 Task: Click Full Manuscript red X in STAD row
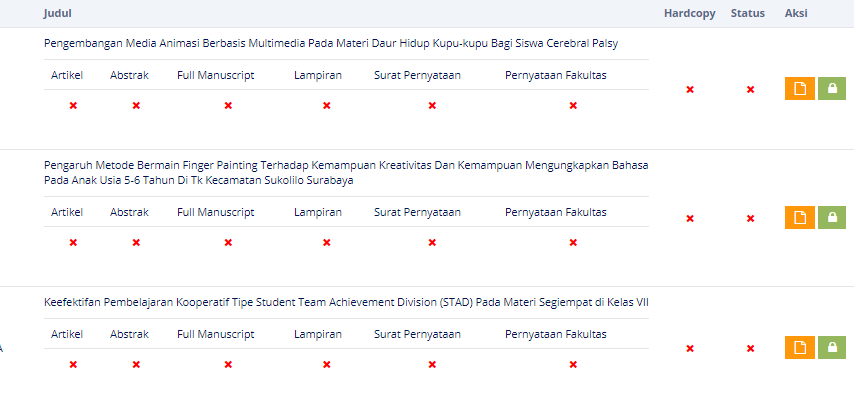tap(228, 364)
